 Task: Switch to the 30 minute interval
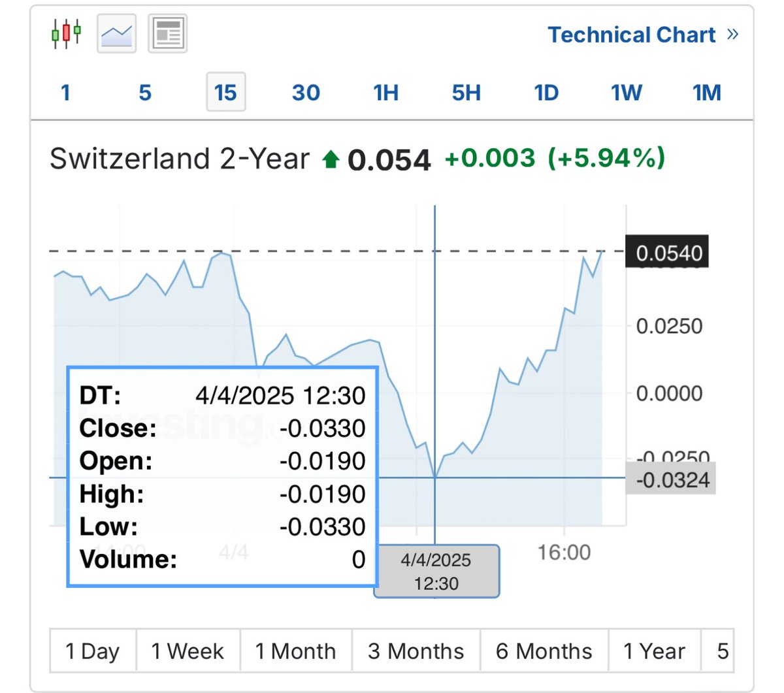306,92
